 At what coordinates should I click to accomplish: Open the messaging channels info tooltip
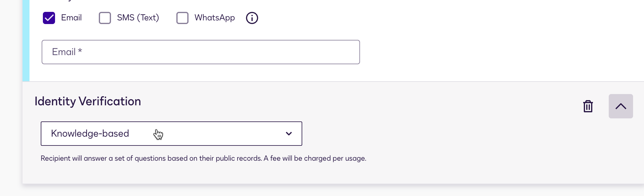point(251,18)
